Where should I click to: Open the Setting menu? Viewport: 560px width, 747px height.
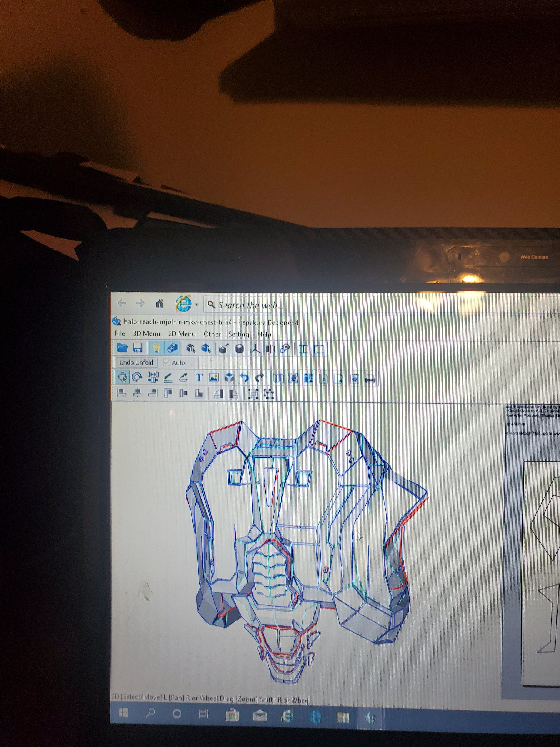[239, 334]
